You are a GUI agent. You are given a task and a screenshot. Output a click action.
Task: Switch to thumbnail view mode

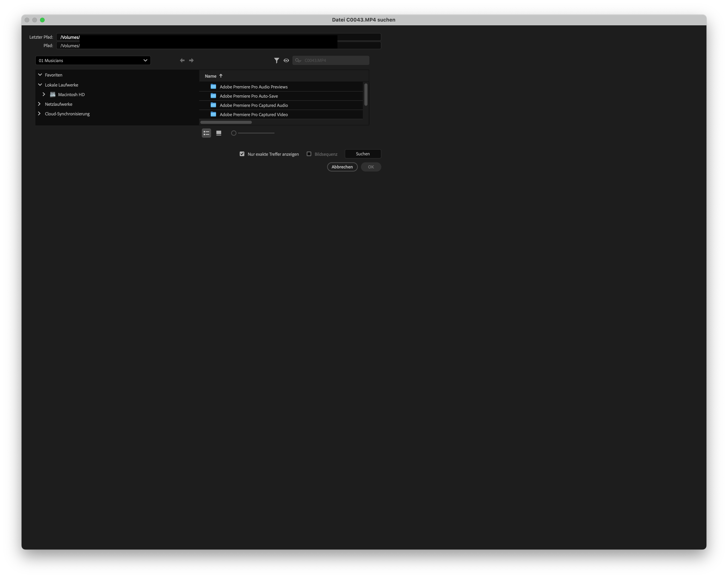(x=219, y=133)
